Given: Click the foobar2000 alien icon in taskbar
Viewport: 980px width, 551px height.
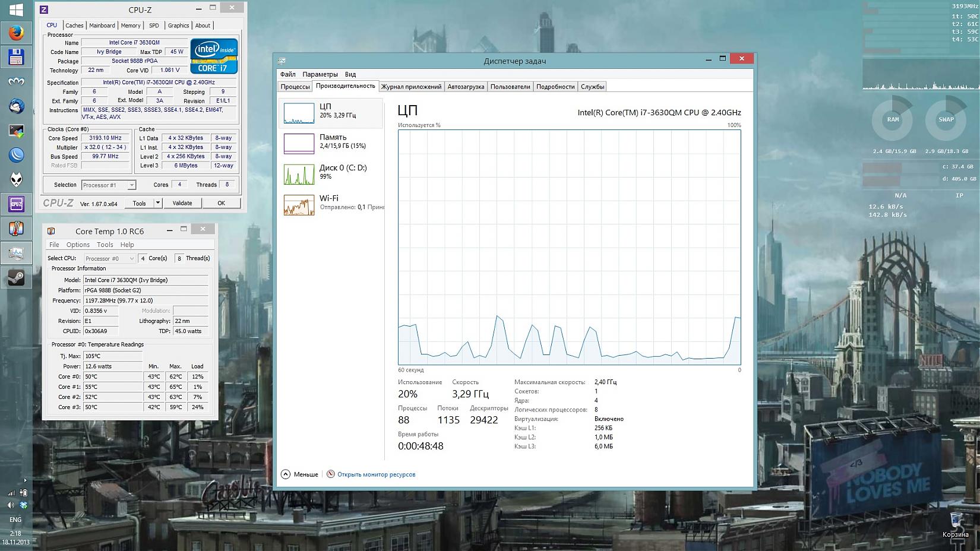Looking at the screenshot, I should click(16, 179).
